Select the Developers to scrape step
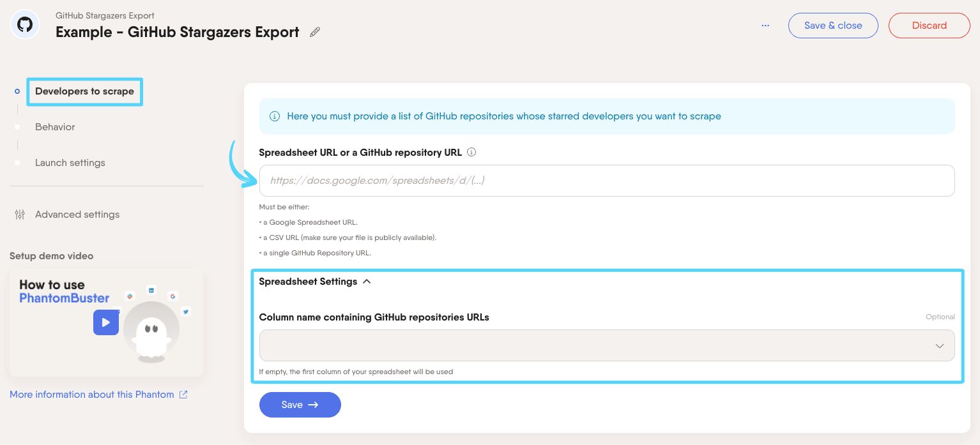Image resolution: width=980 pixels, height=445 pixels. tap(84, 91)
